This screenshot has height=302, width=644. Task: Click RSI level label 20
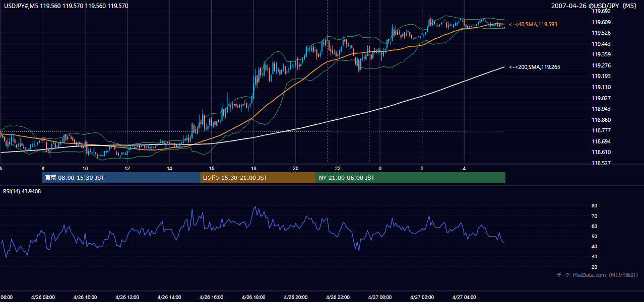point(594,267)
